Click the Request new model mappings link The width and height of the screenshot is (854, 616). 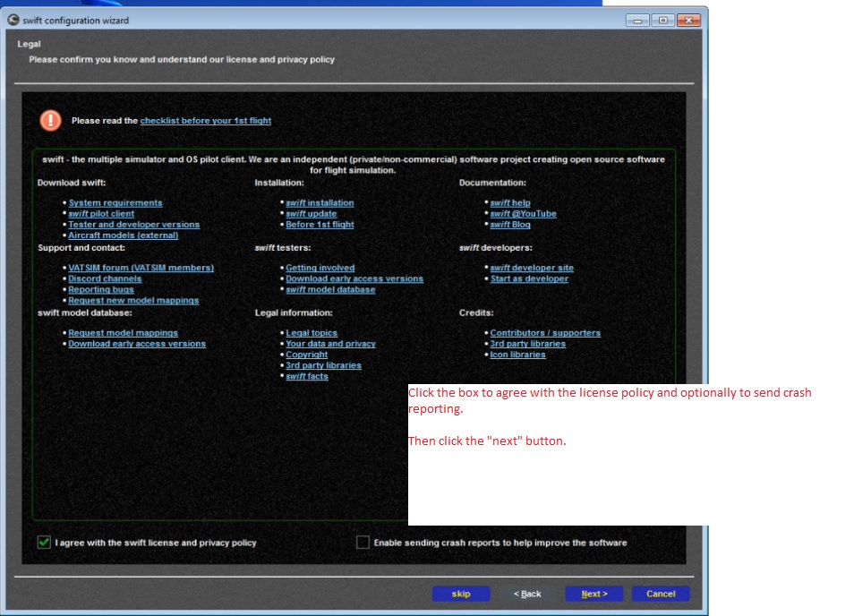133,300
